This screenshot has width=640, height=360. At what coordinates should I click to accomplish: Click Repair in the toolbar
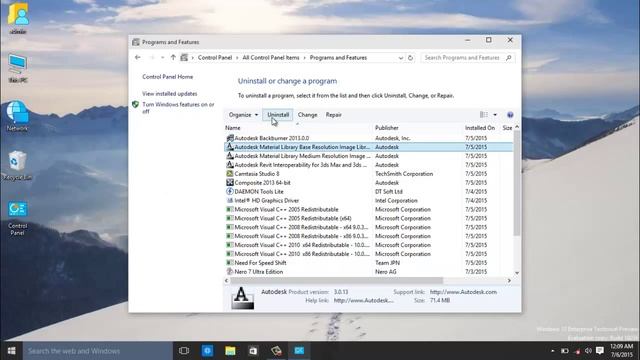pyautogui.click(x=333, y=115)
